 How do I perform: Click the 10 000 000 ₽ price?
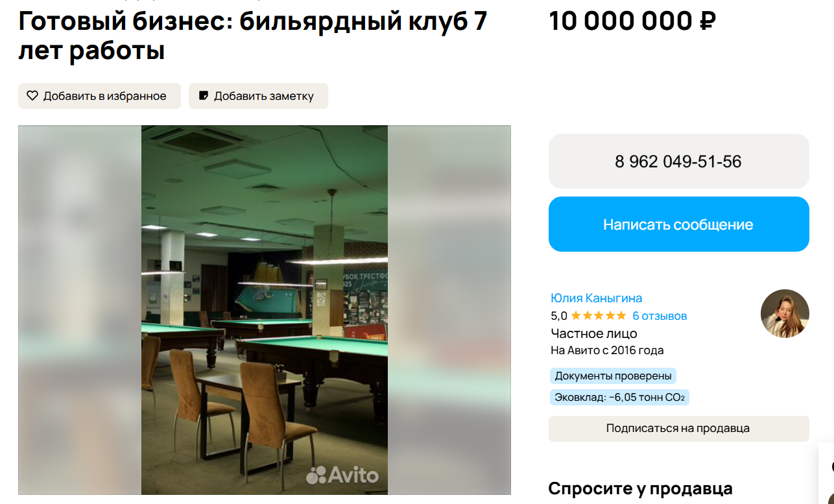(x=632, y=21)
